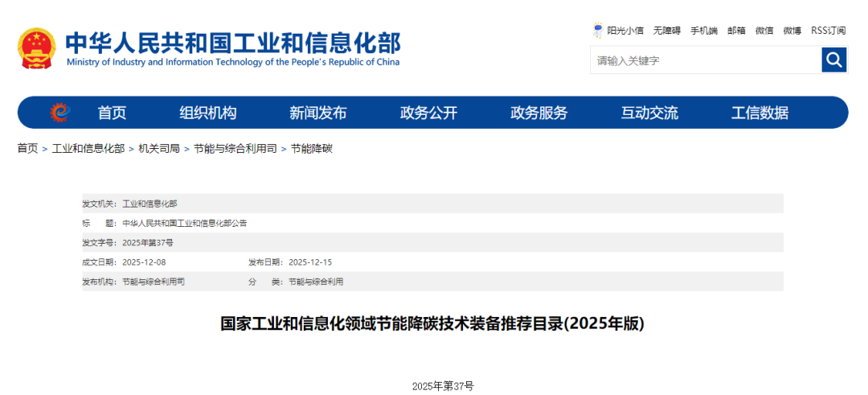Open 手机端 mobile version link
Screen dimensions: 868x395
pyautogui.click(x=703, y=31)
